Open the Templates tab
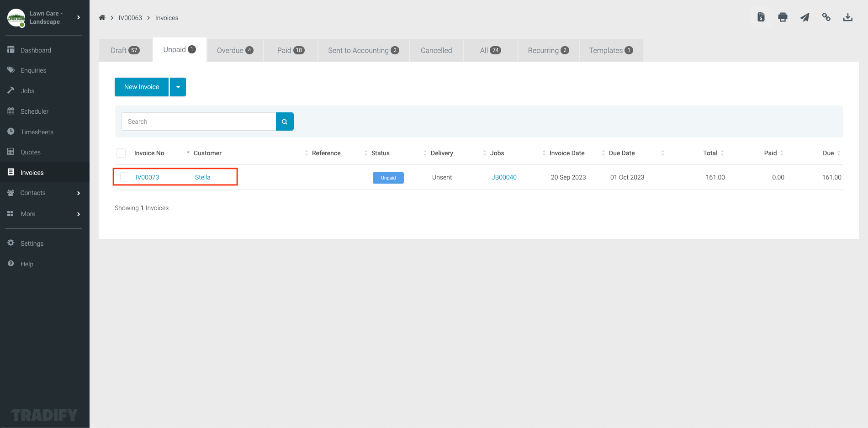This screenshot has width=868, height=428. click(x=610, y=50)
